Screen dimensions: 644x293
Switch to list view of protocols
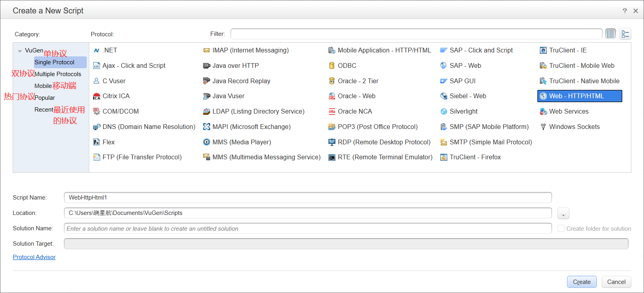(610, 34)
